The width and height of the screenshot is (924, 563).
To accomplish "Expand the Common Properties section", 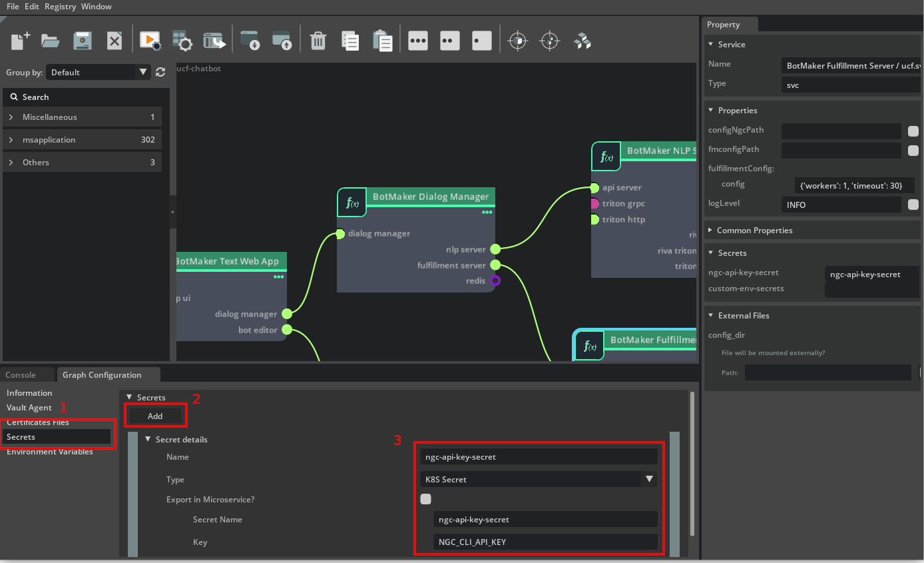I will tap(710, 231).
